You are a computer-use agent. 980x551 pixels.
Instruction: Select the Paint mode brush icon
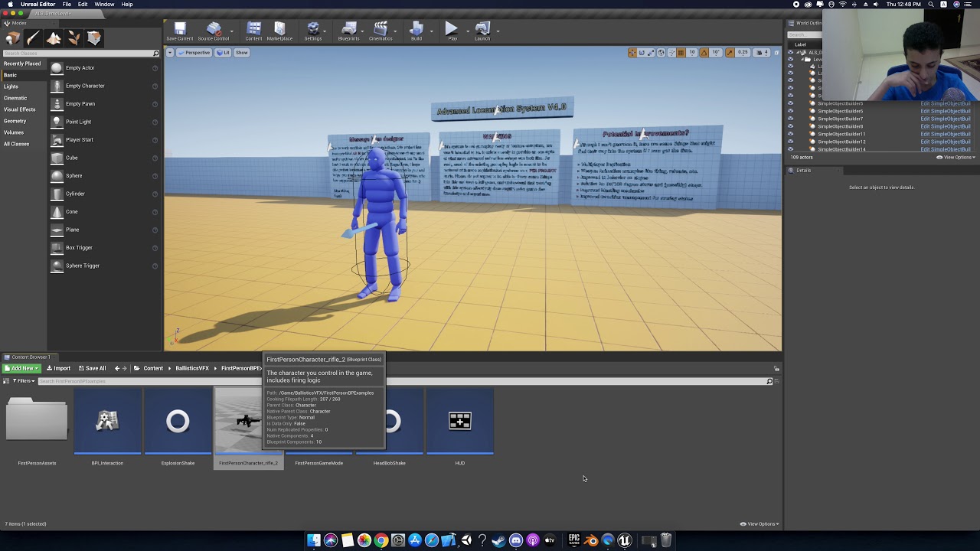[x=34, y=38]
